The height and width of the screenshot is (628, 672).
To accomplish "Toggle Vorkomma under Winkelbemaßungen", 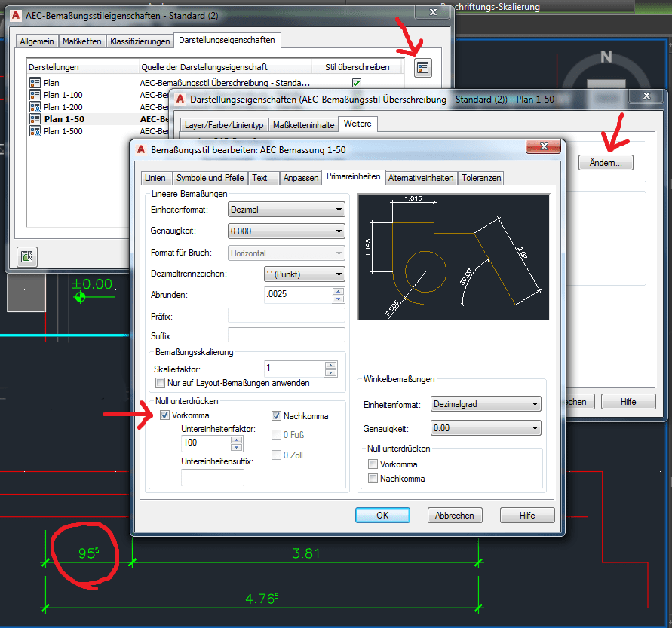I will [373, 464].
